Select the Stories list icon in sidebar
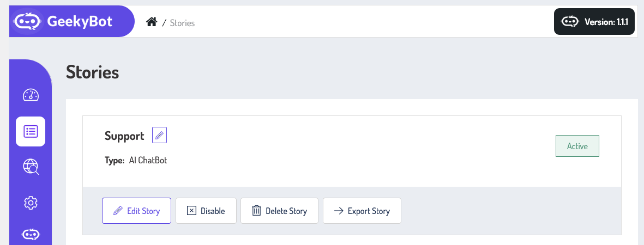 31,131
